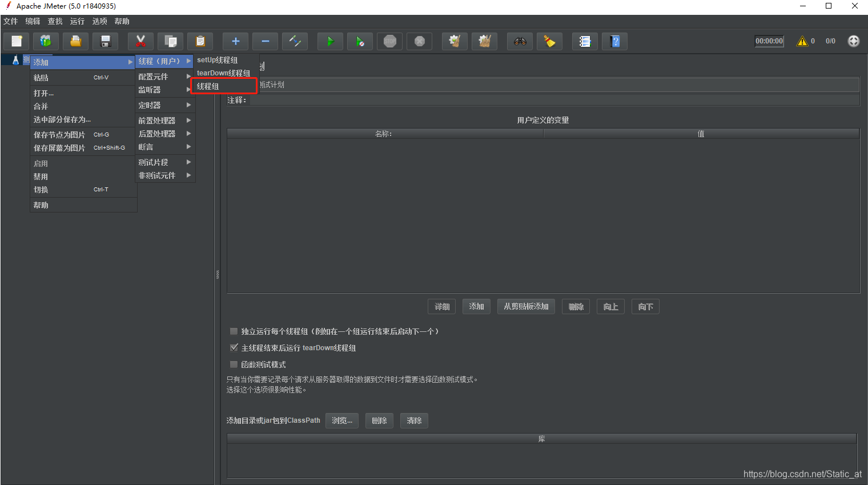Choose 保存节点为图片 in context menu
Screen dimensions: 868x485
(x=83, y=135)
